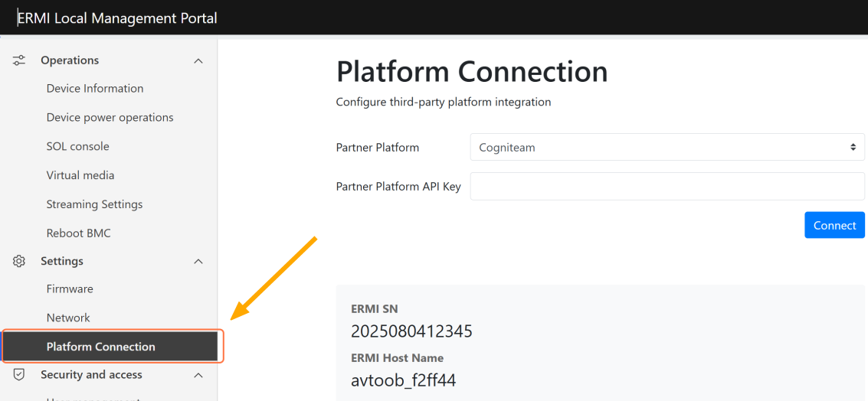
Task: Select Platform Connection menu item
Action: (x=100, y=347)
